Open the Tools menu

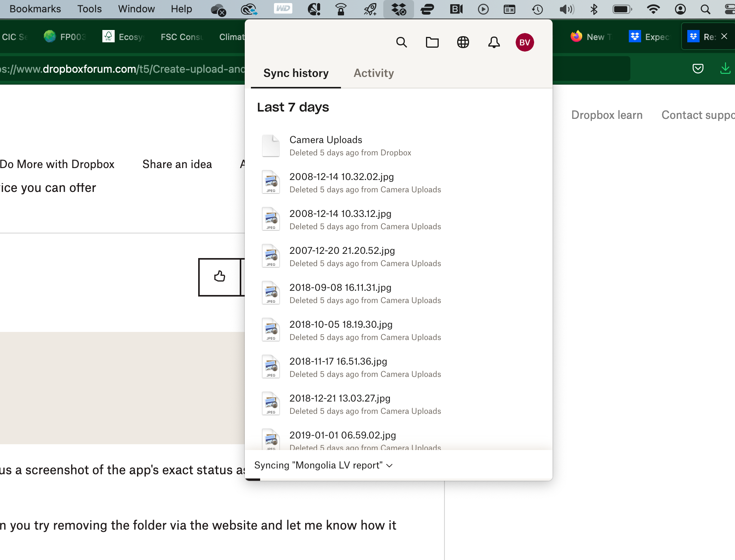tap(89, 9)
